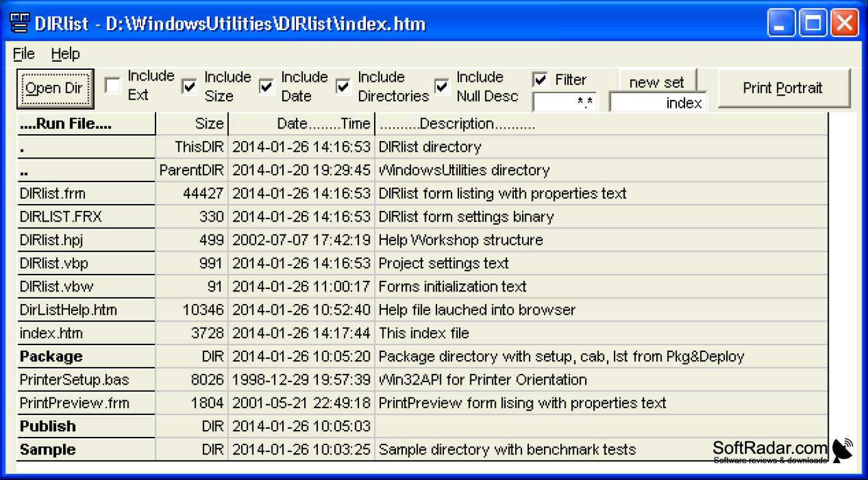Click the 'Win32API for Printer Orientation' description
The height and width of the screenshot is (480, 868).
pyautogui.click(x=483, y=380)
